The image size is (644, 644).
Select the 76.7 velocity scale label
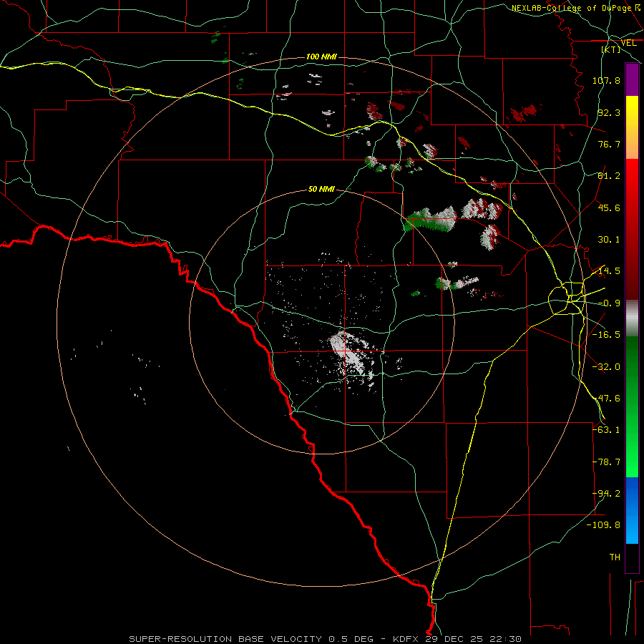[x=609, y=144]
